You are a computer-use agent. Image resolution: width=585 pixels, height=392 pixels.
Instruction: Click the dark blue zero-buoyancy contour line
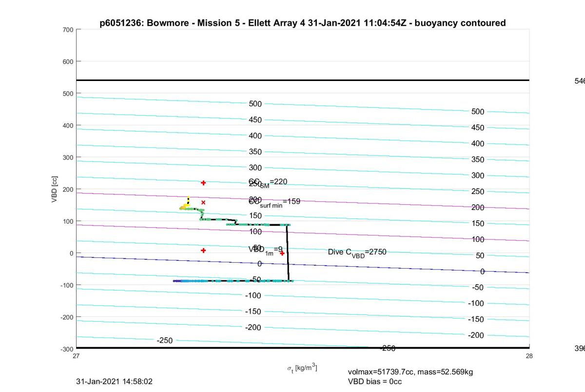coord(303,265)
